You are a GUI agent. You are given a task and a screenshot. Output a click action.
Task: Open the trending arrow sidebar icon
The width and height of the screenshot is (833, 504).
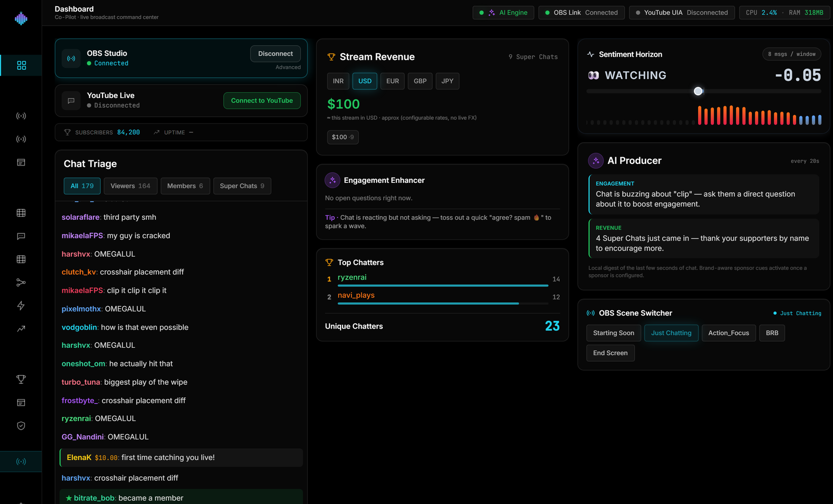point(21,329)
